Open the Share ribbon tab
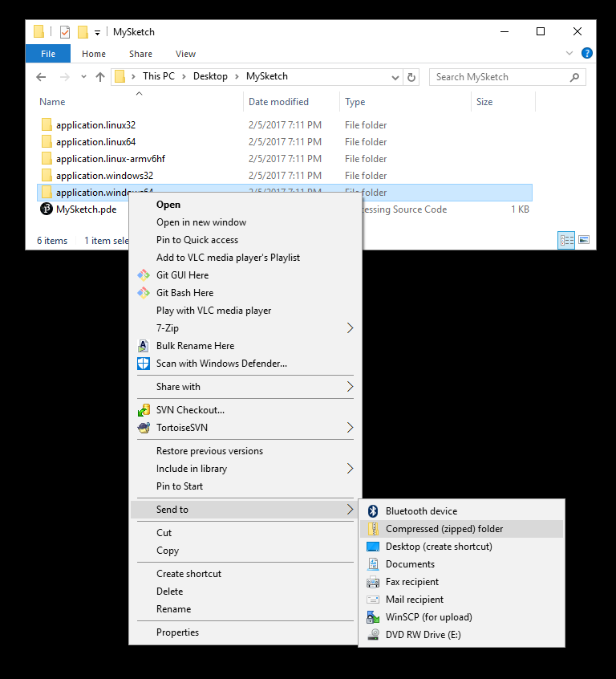 coord(140,54)
